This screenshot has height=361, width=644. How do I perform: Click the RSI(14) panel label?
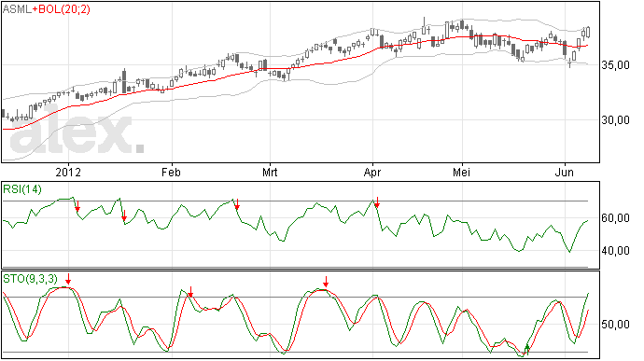(x=22, y=189)
